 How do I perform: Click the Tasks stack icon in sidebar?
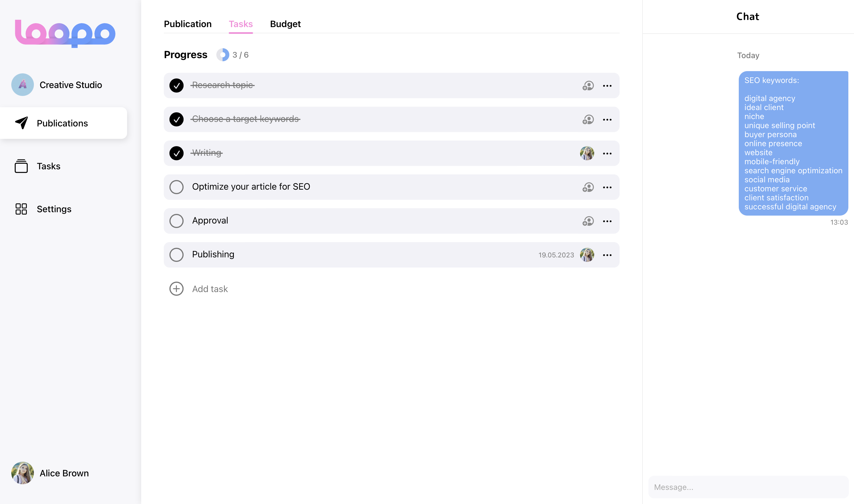pos(21,166)
